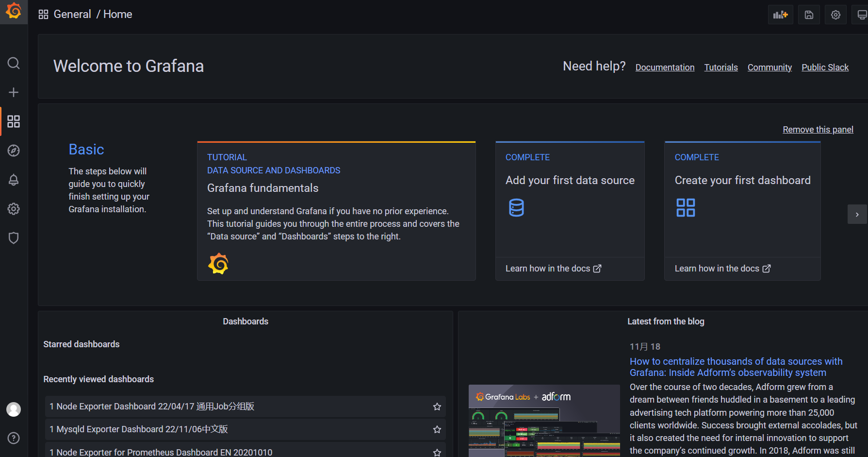This screenshot has height=457, width=868.
Task: Click the Cycle view mode monitor icon
Action: (x=862, y=15)
